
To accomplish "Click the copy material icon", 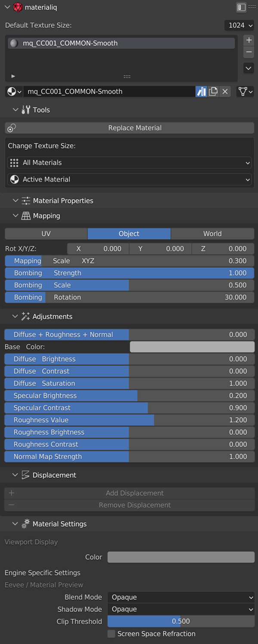I will click(213, 91).
